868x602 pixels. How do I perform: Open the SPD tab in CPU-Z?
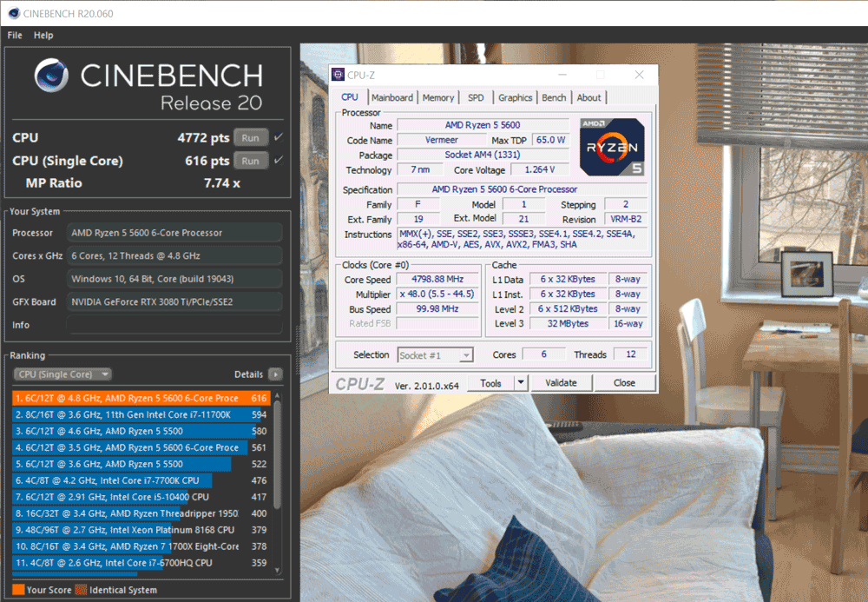pyautogui.click(x=476, y=97)
